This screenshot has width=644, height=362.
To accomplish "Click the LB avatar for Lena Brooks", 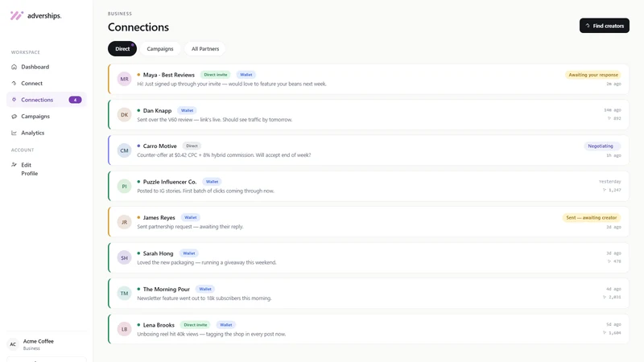I will (x=125, y=329).
